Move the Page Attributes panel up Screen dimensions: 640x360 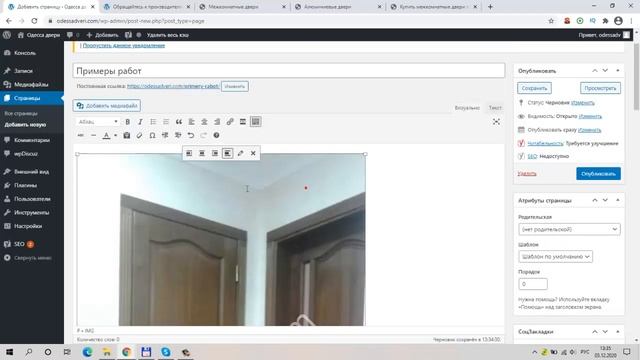point(595,200)
